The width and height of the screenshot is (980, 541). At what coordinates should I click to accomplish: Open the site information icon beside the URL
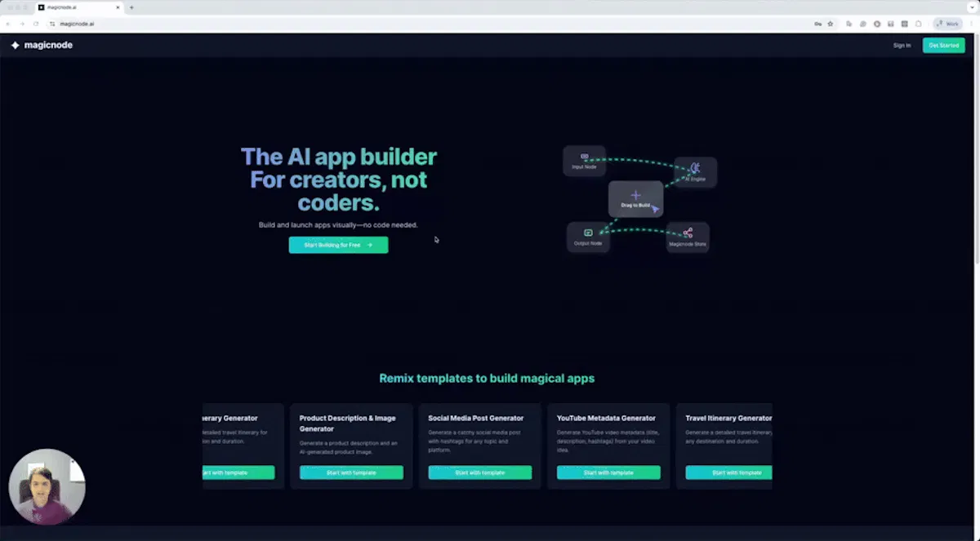[52, 24]
